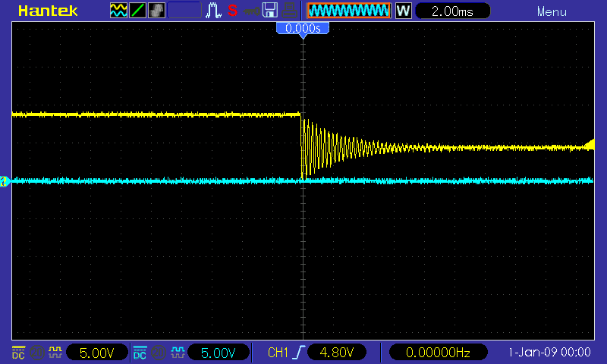Click the waveform memory overview bar
This screenshot has height=364, width=607.
click(x=349, y=11)
